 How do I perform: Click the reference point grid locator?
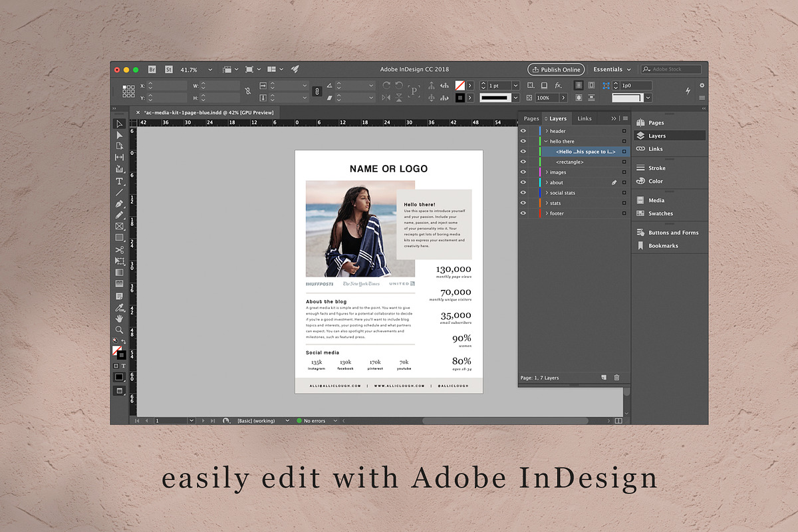(x=128, y=91)
